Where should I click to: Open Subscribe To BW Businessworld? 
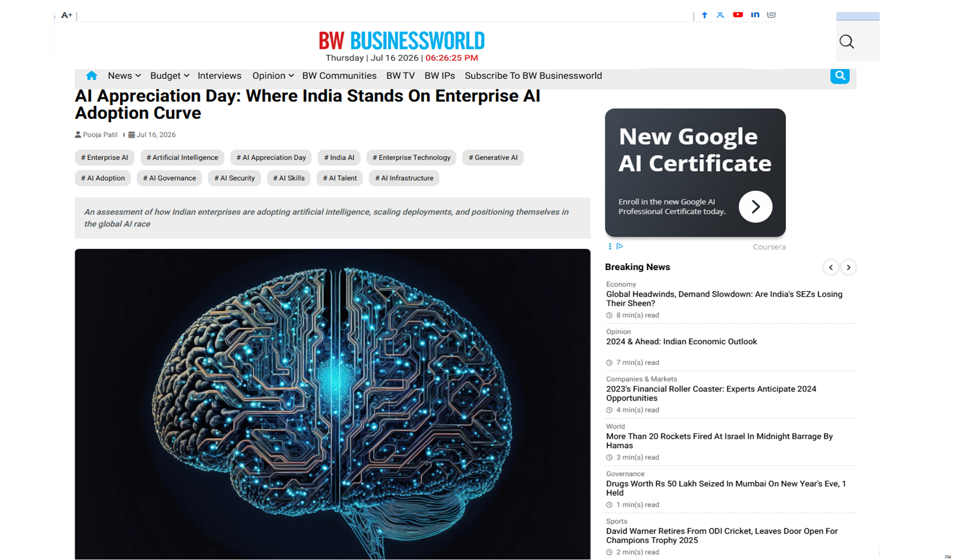[x=533, y=75]
